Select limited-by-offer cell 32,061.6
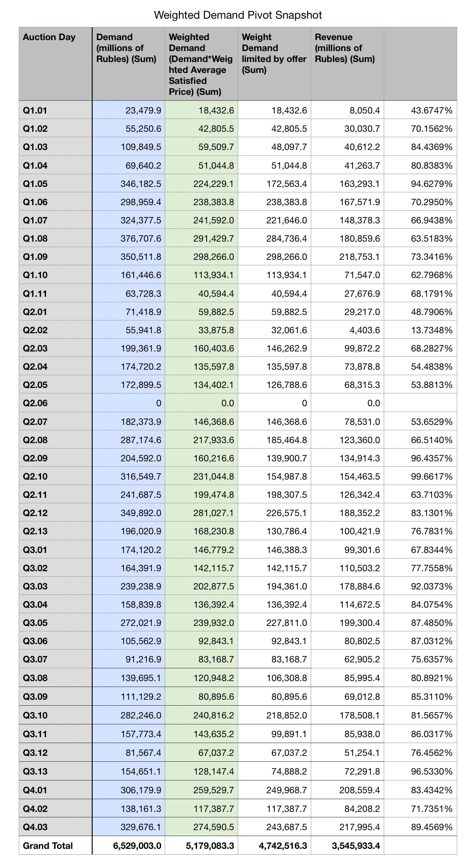This screenshot has width=475, height=868. pos(275,330)
